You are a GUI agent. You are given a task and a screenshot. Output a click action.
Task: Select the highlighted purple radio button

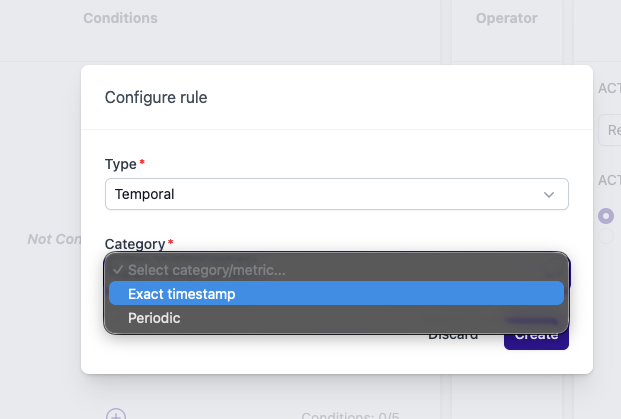(606, 216)
